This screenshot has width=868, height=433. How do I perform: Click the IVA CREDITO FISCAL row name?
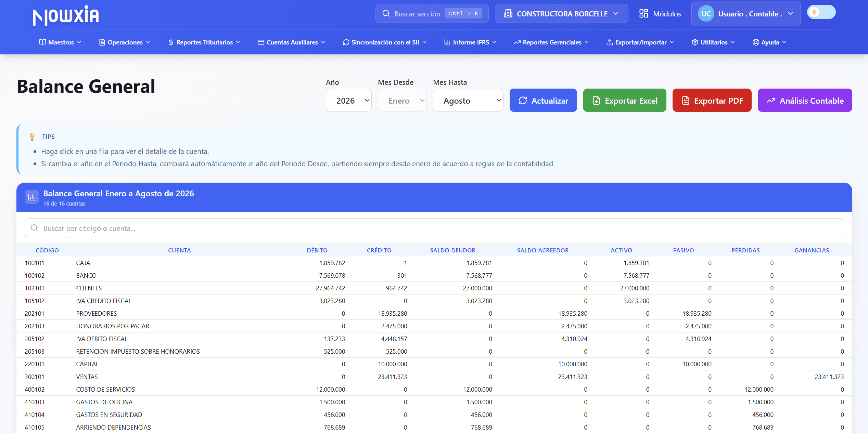click(104, 301)
